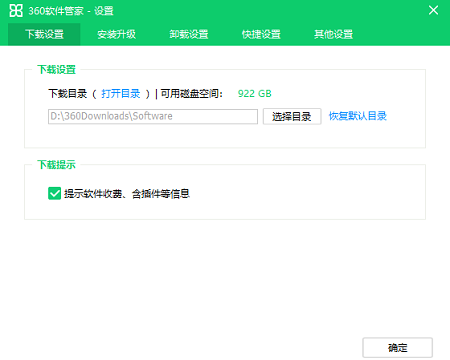Open the download folder via 打开目录

click(x=121, y=94)
